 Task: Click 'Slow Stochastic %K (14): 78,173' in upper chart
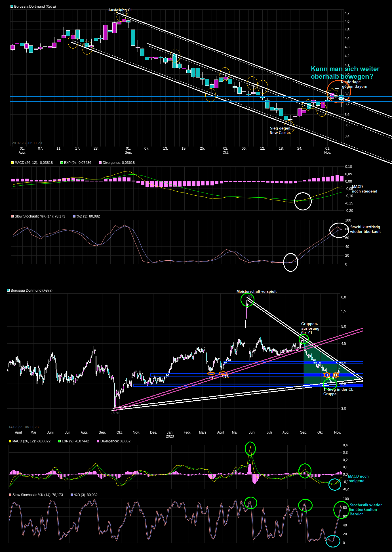(40, 216)
